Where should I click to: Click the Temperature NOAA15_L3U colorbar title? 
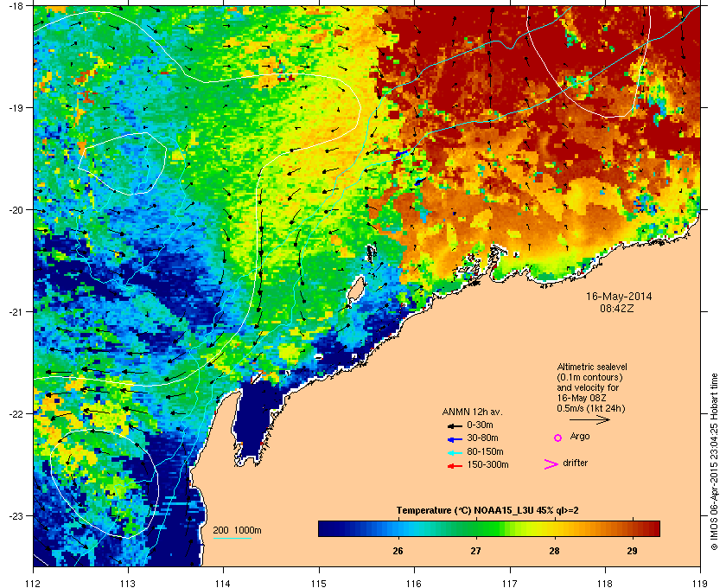click(487, 511)
